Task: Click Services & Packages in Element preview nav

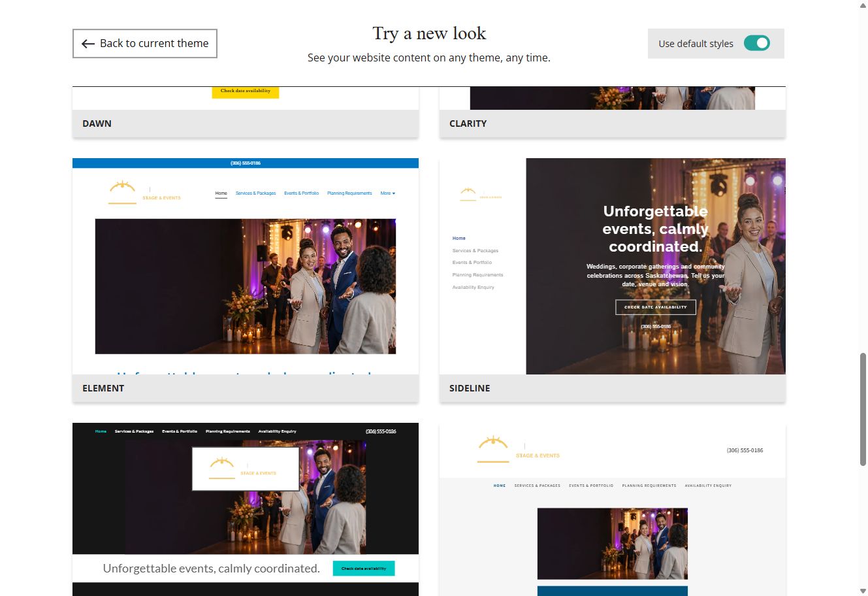Action: click(x=256, y=193)
